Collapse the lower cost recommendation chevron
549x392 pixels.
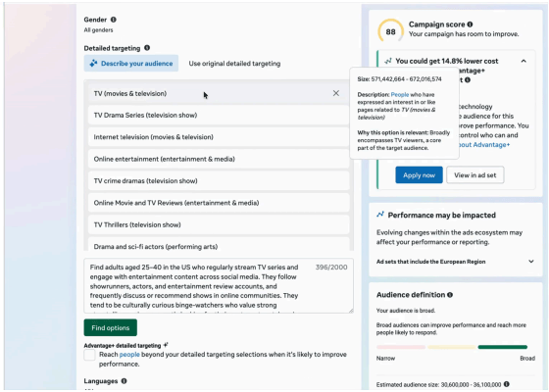coord(524,61)
